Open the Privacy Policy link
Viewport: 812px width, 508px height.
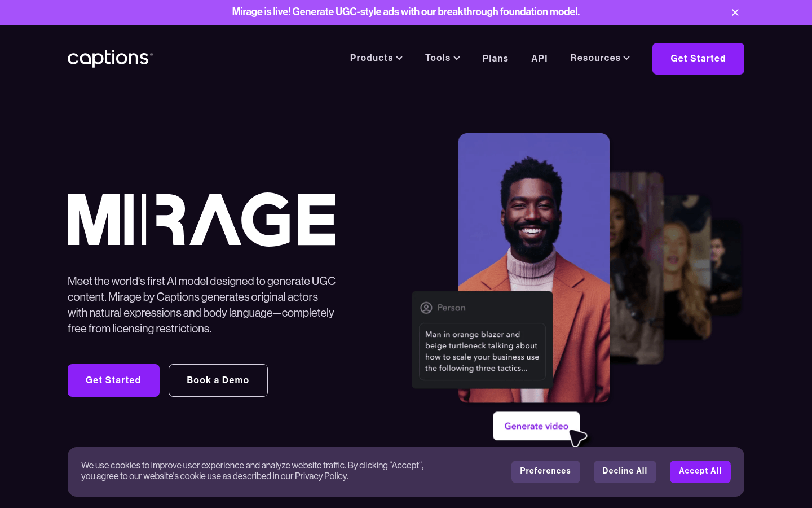(x=321, y=476)
